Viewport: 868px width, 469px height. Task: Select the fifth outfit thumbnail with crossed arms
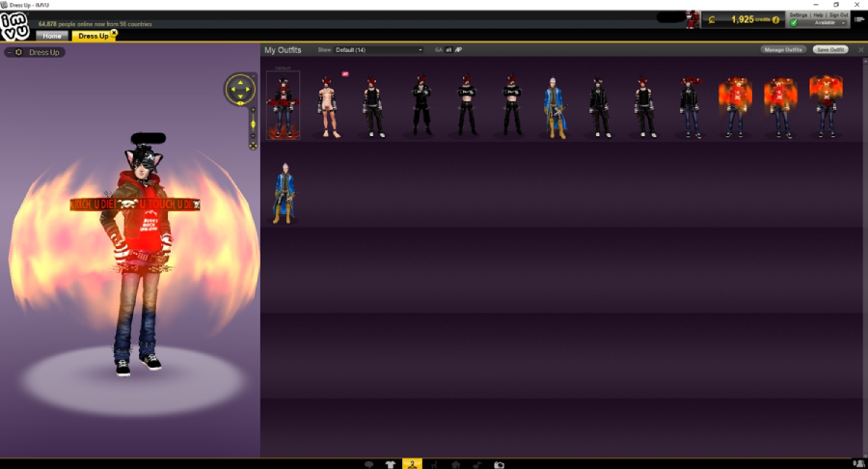(467, 105)
